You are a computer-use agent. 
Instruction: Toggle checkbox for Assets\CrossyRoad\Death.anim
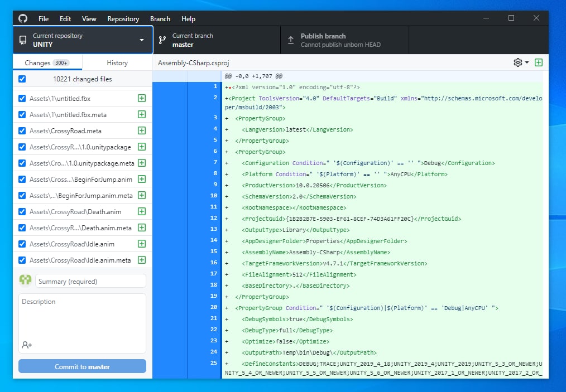tap(22, 211)
